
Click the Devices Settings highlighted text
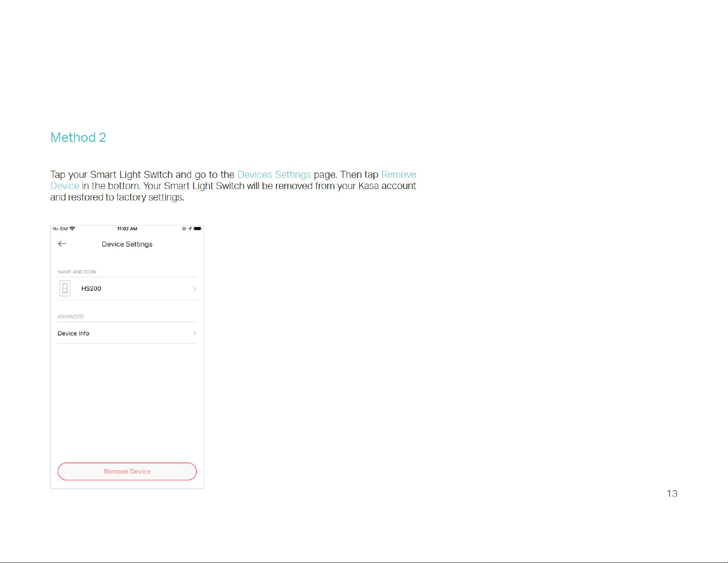tap(274, 175)
